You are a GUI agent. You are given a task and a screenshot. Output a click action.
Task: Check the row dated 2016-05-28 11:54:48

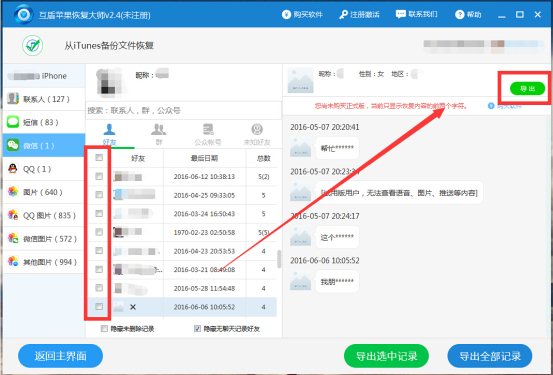coord(99,288)
